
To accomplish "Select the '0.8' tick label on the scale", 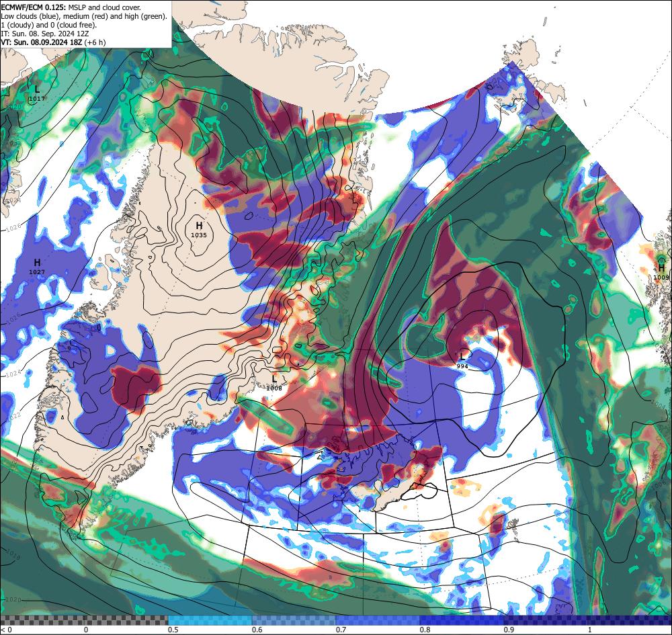I will coord(425,630).
